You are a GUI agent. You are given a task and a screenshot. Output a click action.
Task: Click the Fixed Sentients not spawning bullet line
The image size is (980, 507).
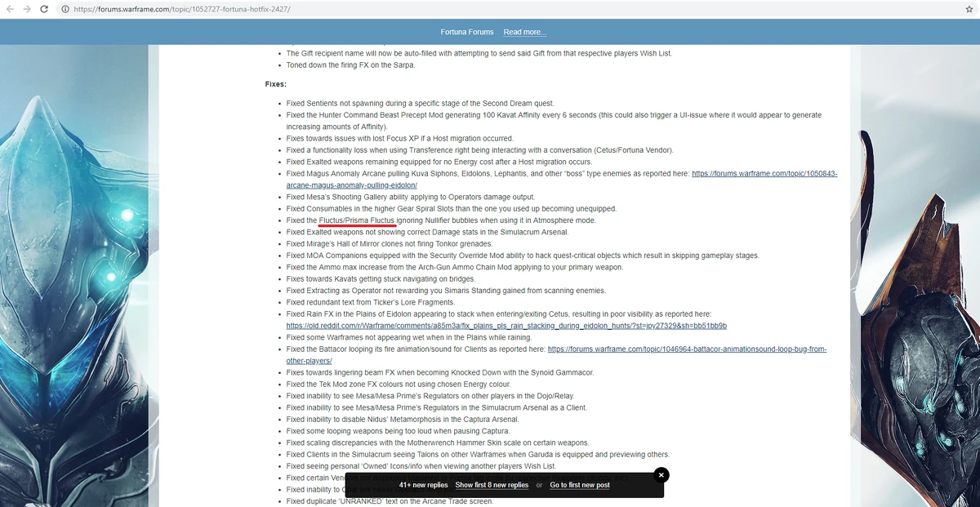tap(420, 104)
